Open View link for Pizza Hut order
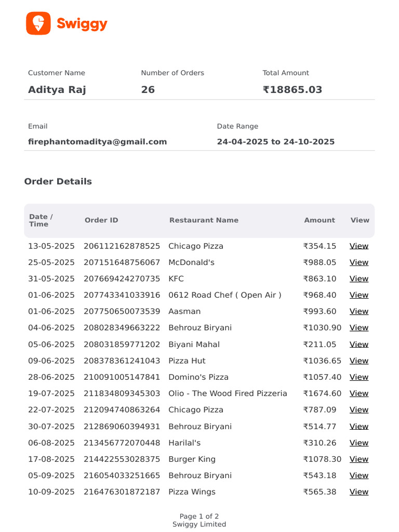The image size is (399, 532). click(x=359, y=361)
